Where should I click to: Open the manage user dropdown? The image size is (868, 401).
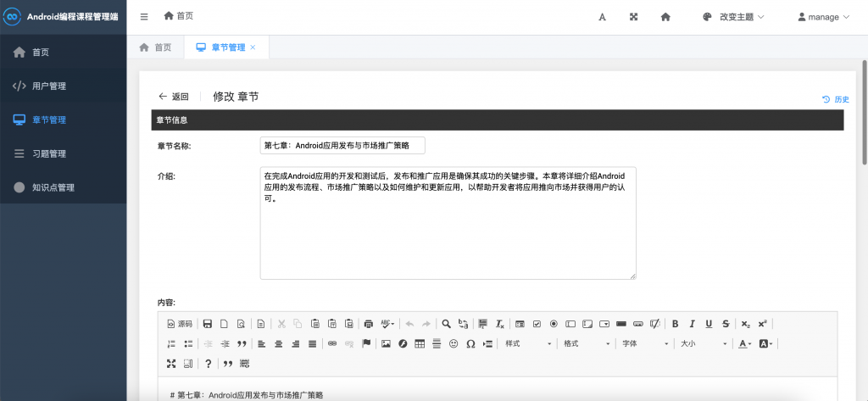coord(823,17)
